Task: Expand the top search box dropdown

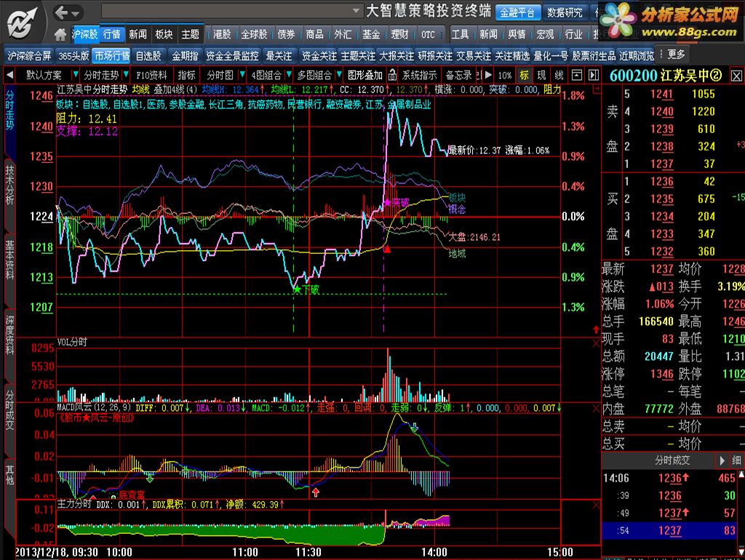Action: 356,10
